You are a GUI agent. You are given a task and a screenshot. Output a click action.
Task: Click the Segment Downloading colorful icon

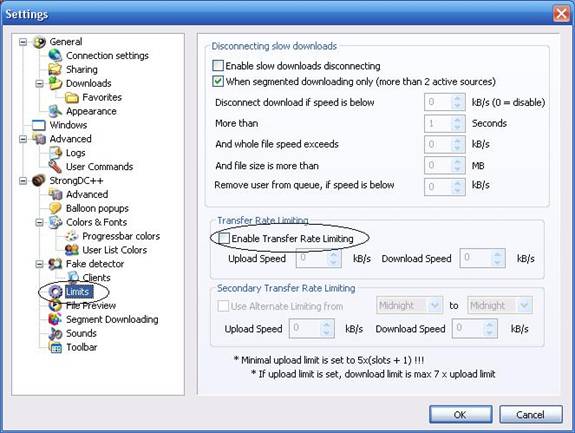pyautogui.click(x=55, y=319)
